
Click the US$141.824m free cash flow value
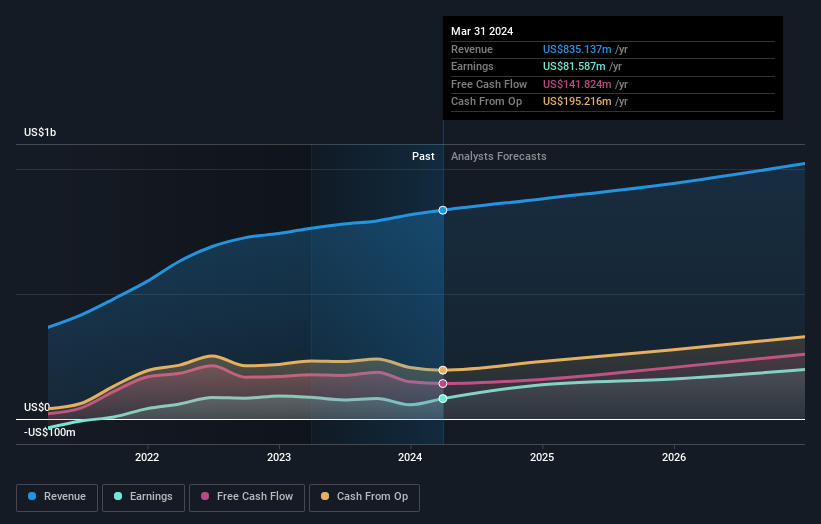(577, 84)
